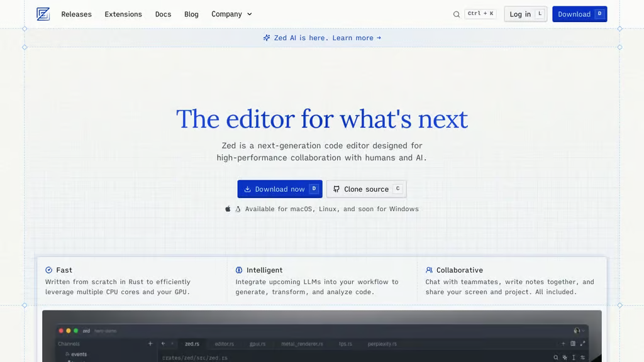Click the Fast feature speed icon
This screenshot has width=644, height=362.
coord(49,270)
